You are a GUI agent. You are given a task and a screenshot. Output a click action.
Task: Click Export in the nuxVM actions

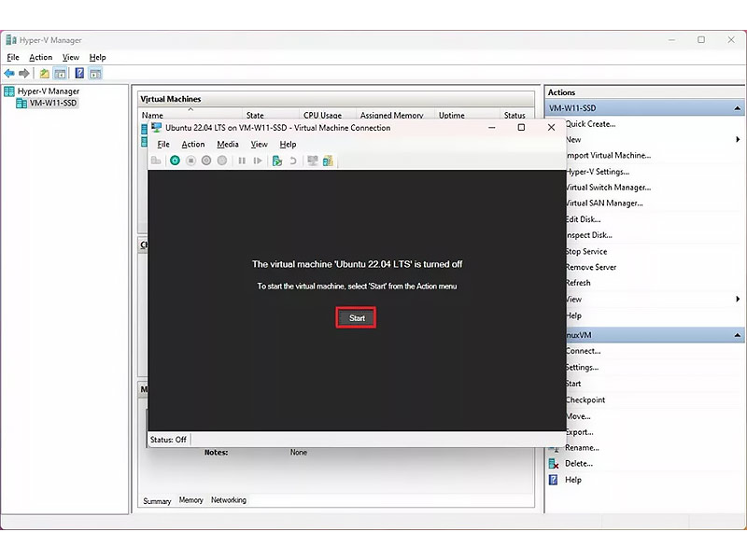click(x=579, y=432)
